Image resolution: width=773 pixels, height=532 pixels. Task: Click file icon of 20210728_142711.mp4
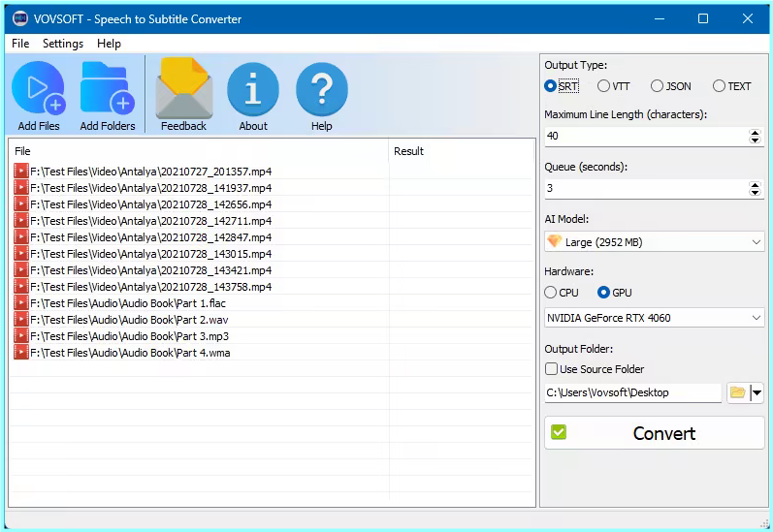click(21, 221)
